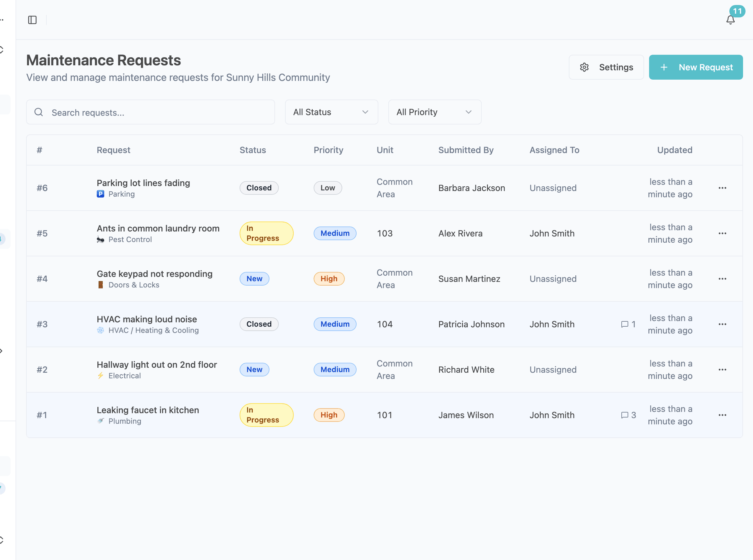Open actions menu for Gate keypad not responding
753x560 pixels.
[x=723, y=279]
